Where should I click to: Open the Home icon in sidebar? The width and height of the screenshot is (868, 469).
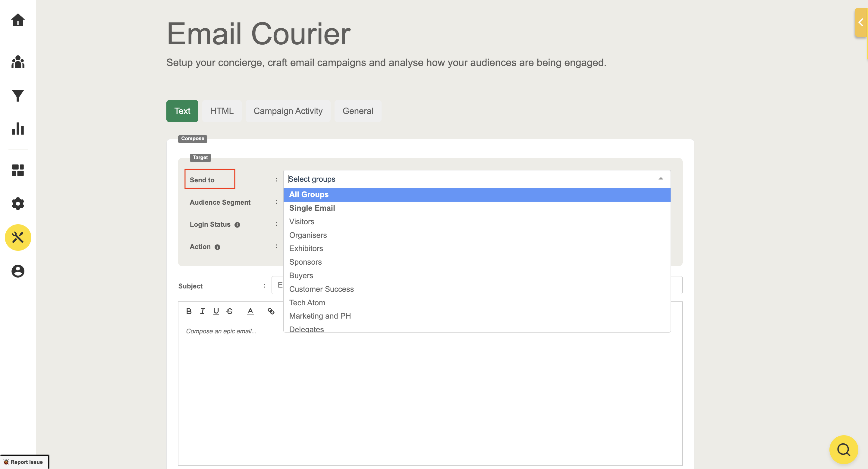18,20
